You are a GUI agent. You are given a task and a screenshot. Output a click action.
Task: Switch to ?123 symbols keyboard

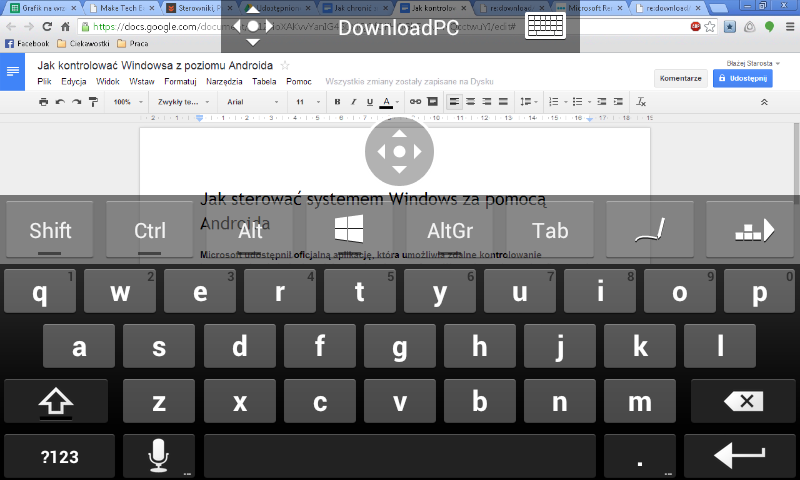point(60,456)
